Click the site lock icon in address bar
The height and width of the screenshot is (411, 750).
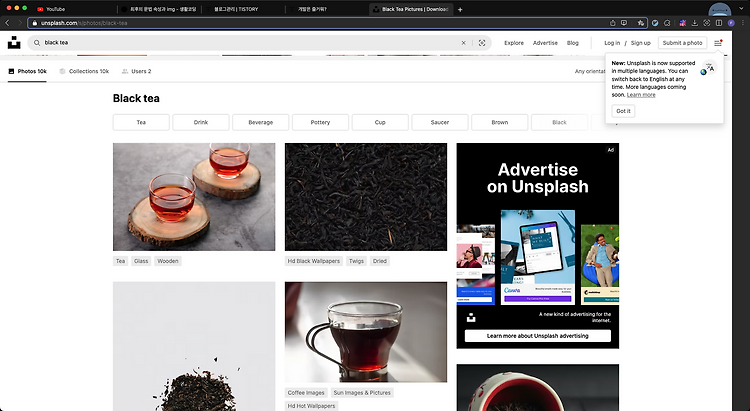click(x=34, y=22)
